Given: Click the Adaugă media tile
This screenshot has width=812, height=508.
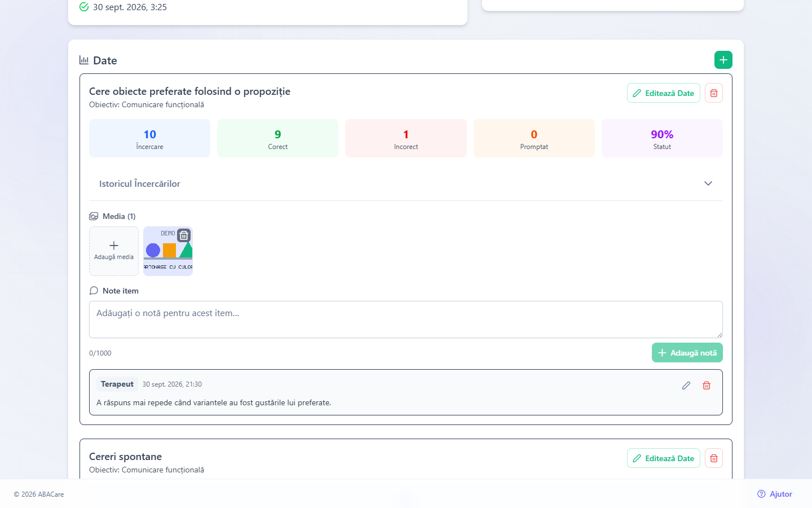Looking at the screenshot, I should pos(114,251).
